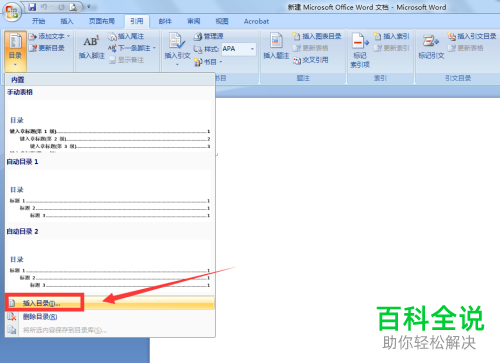Switch to the 开始 ribbon tab

(38, 21)
